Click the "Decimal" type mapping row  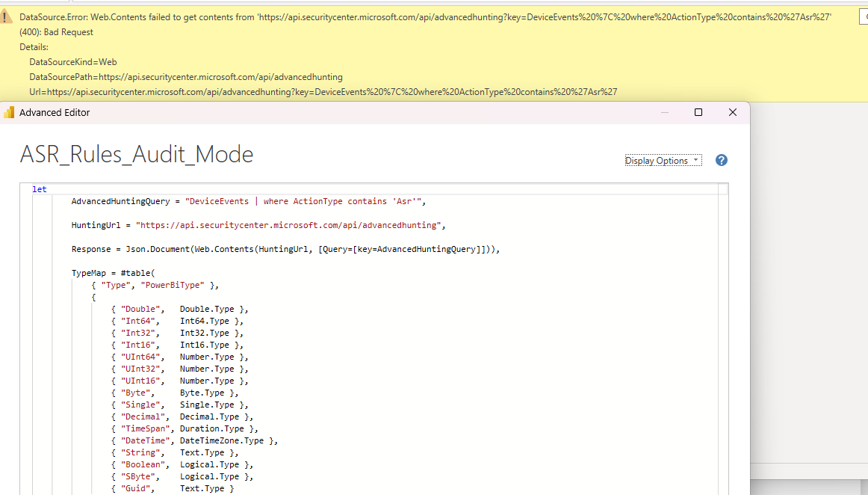[182, 416]
